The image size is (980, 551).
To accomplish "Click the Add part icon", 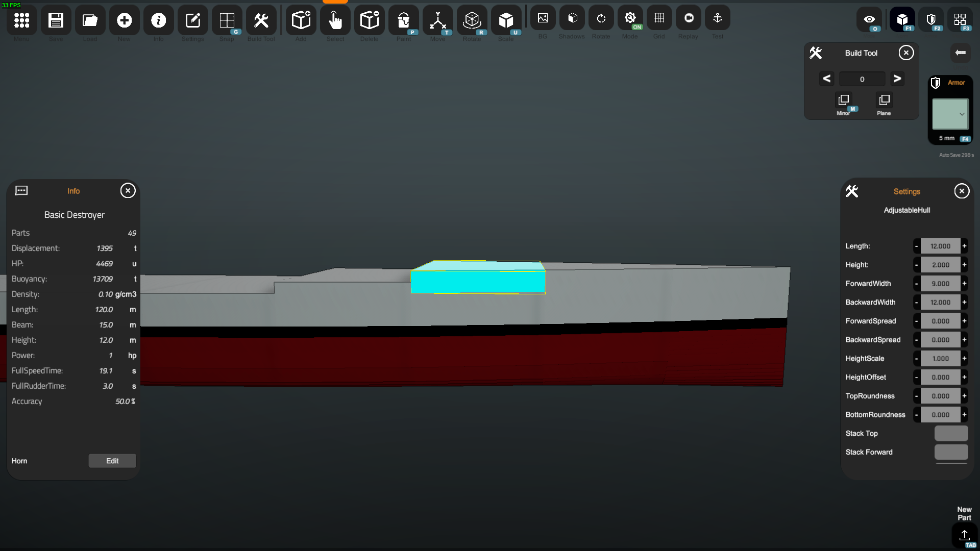I will (x=301, y=21).
